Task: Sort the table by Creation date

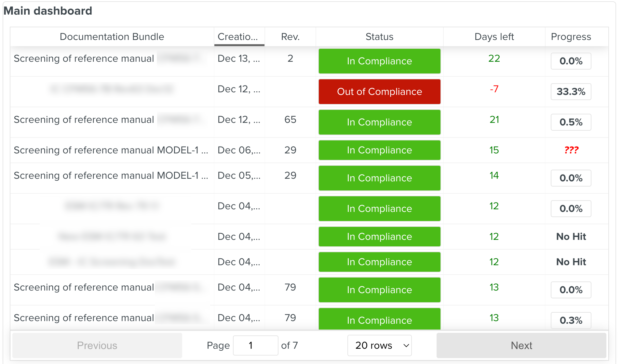Action: [x=239, y=37]
